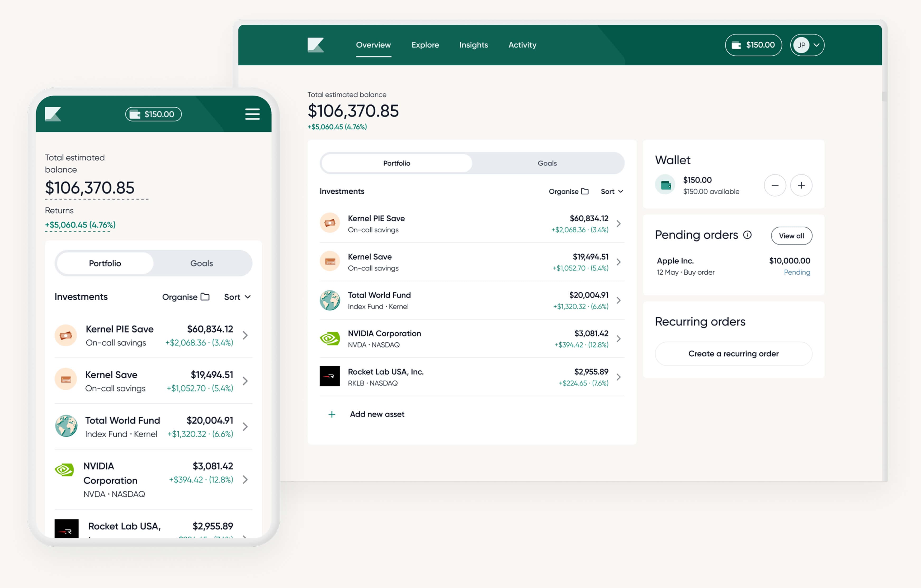The image size is (921, 588).
Task: Click Kernel PIE Save icon in desktop list
Action: pyautogui.click(x=330, y=223)
